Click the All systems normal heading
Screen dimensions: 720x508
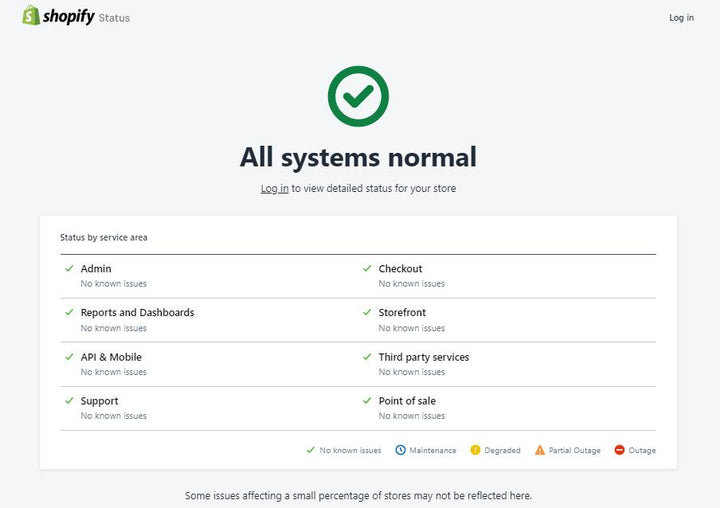pyautogui.click(x=358, y=157)
